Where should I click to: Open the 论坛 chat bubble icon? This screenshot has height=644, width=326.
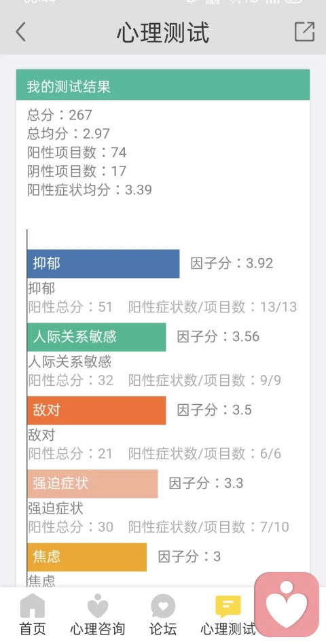click(x=163, y=606)
